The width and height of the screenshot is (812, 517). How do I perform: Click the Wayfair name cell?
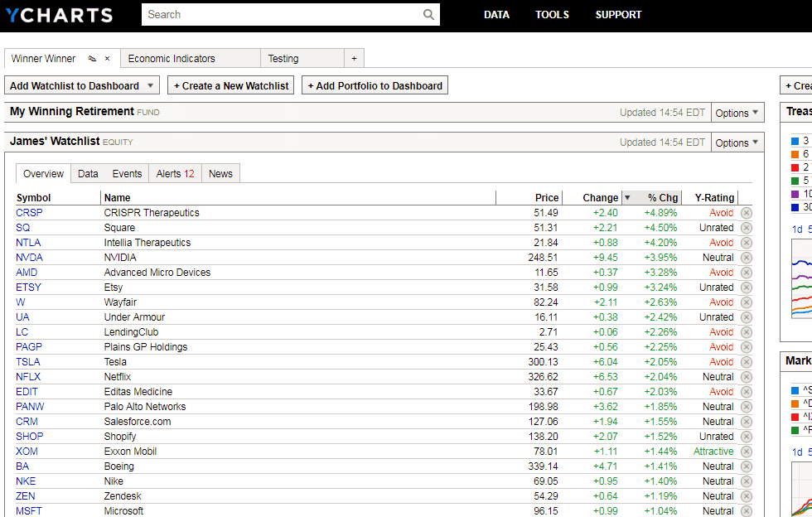click(x=120, y=302)
